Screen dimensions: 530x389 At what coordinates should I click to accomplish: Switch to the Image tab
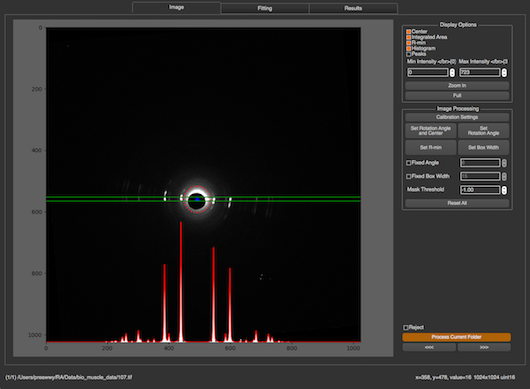(x=176, y=7)
